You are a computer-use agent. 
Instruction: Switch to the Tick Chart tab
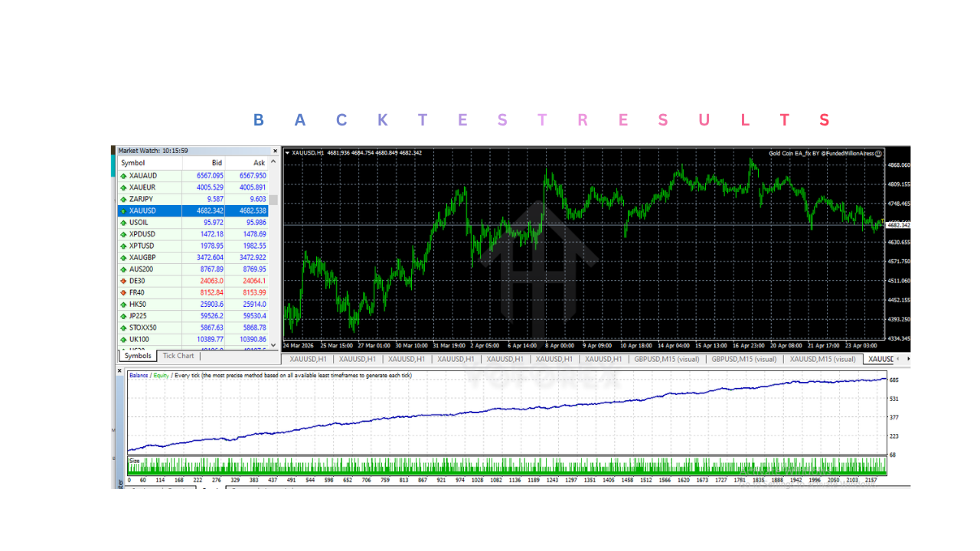pos(178,355)
